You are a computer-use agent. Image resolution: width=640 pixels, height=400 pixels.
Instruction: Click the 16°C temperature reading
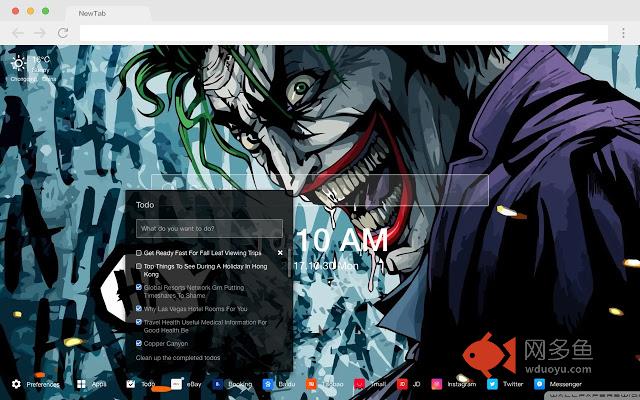(41, 60)
